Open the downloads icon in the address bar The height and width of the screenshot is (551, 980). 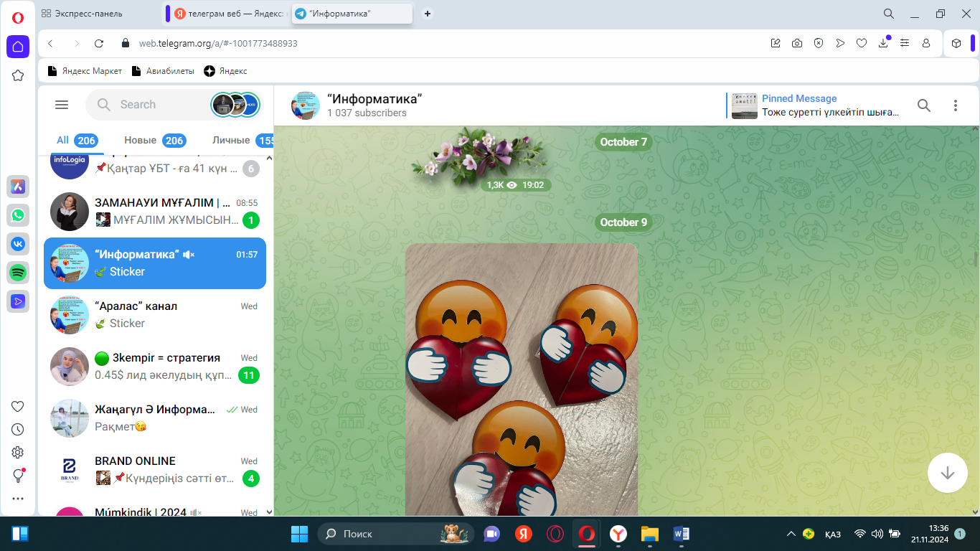point(883,43)
